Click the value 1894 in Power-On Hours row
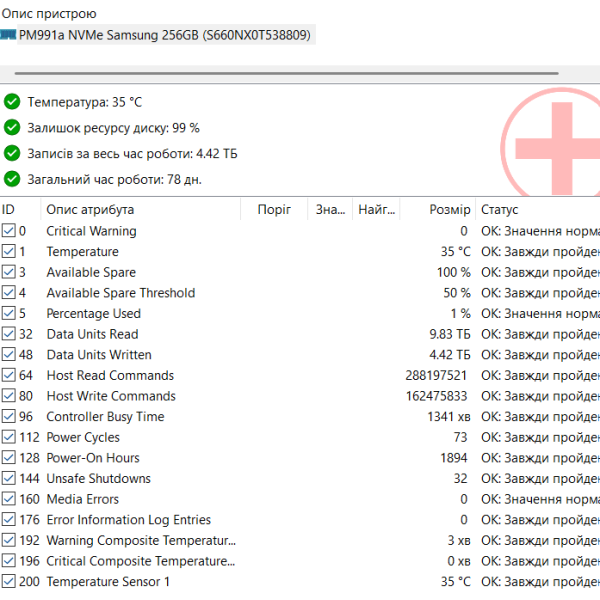600x600 pixels. click(454, 458)
